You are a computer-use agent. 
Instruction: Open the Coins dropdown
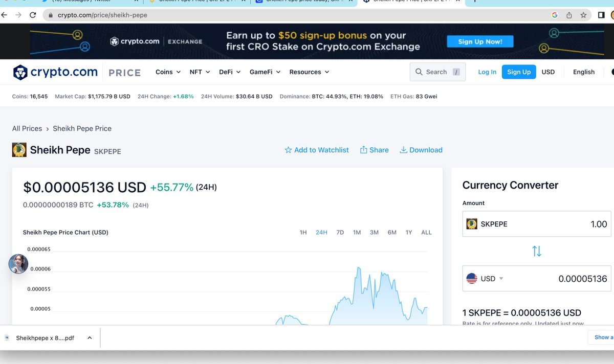click(167, 72)
